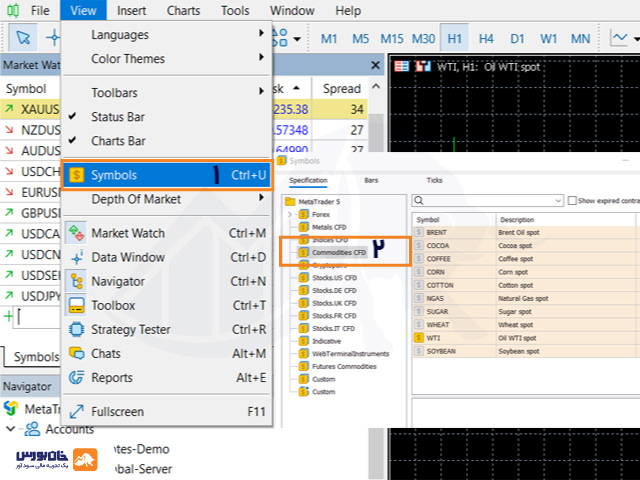Click the Strategy Tester chip icon
Viewport: 640px width, 480px height.
point(76,329)
